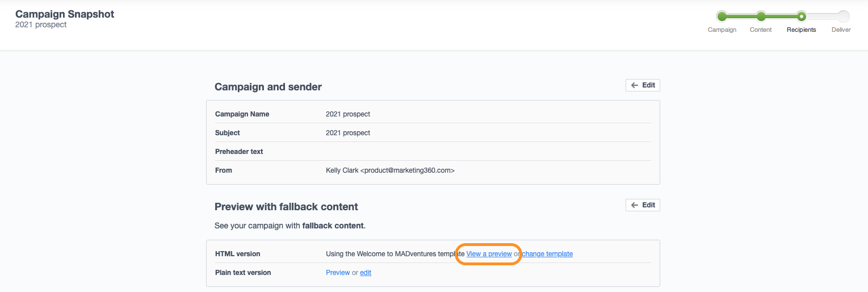Click the Campaign Snapshot page title
868x292 pixels.
(x=65, y=14)
